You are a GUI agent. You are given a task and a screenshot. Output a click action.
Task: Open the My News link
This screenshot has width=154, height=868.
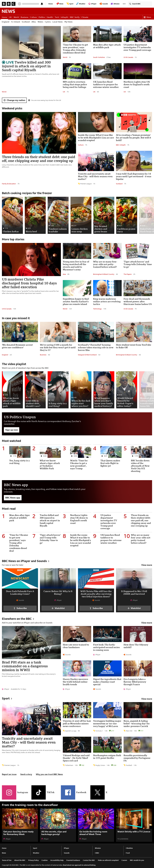click(x=69, y=22)
